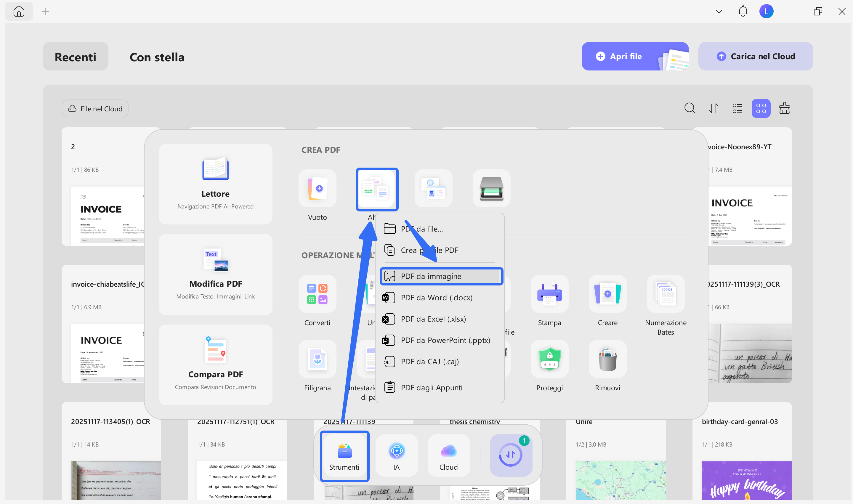
Task: Click the file name 20251117-113405(1)_OCR
Action: (x=110, y=421)
